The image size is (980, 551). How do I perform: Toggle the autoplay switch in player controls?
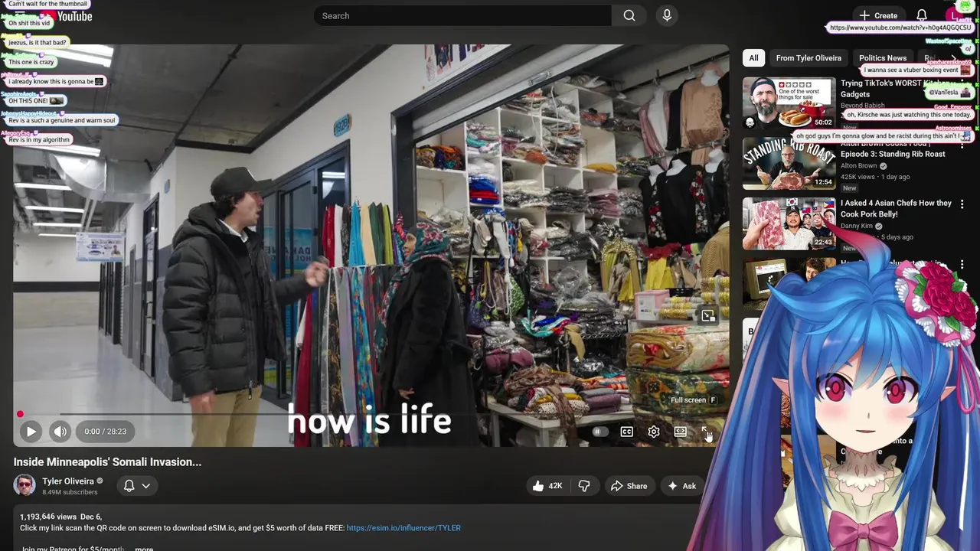click(x=600, y=432)
